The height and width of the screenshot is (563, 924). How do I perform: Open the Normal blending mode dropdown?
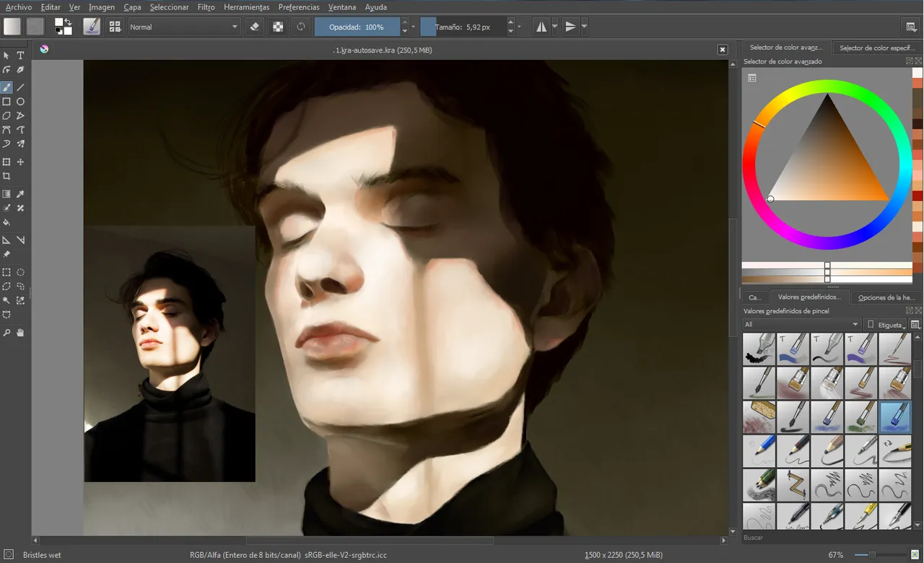coord(184,27)
